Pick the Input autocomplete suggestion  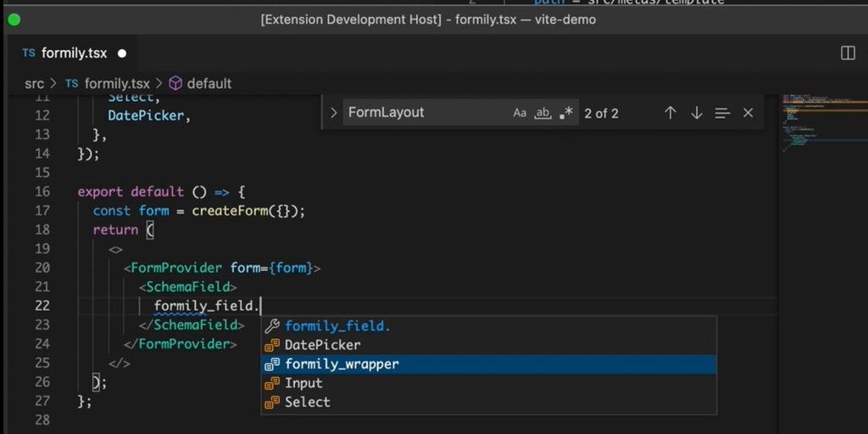click(303, 383)
